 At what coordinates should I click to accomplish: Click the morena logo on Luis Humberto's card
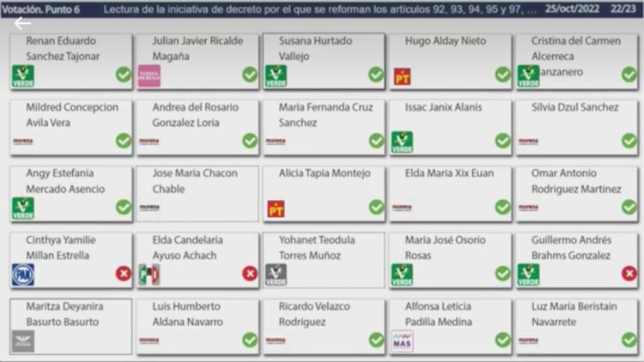149,341
